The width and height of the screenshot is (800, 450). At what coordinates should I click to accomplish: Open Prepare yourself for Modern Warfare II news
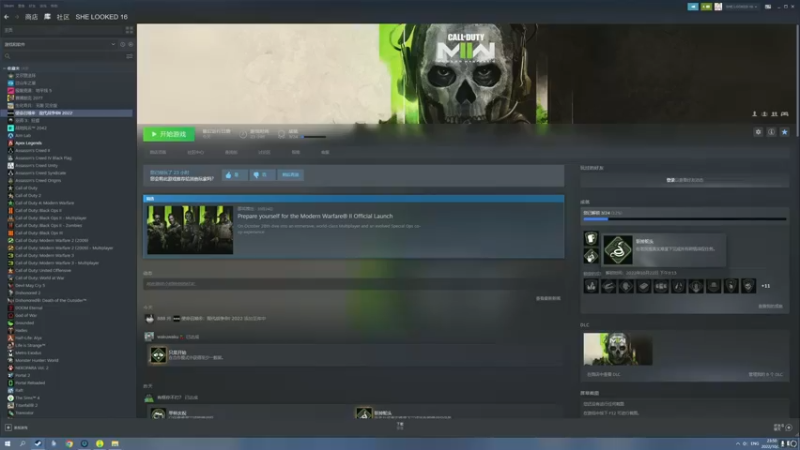[315, 216]
